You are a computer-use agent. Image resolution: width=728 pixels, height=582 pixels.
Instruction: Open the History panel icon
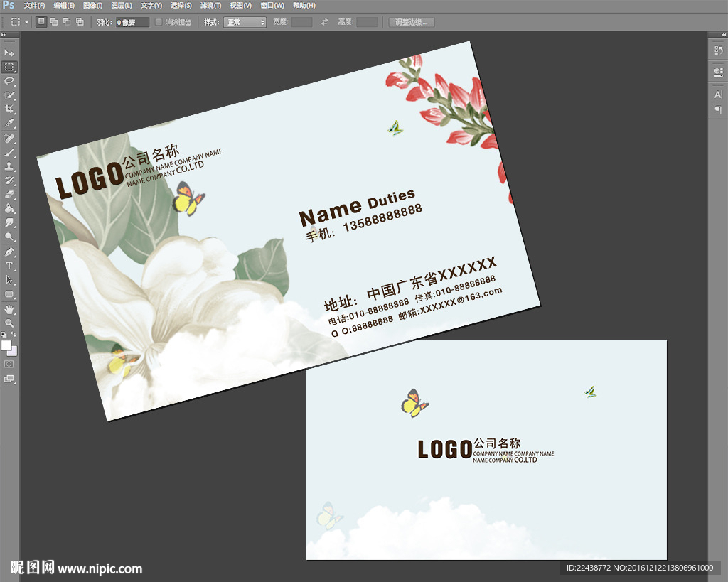pos(718,52)
